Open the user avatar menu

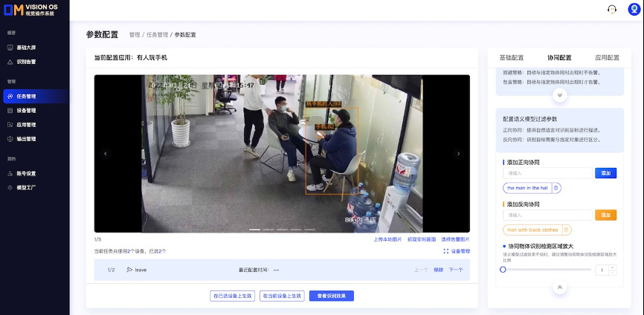tap(634, 9)
